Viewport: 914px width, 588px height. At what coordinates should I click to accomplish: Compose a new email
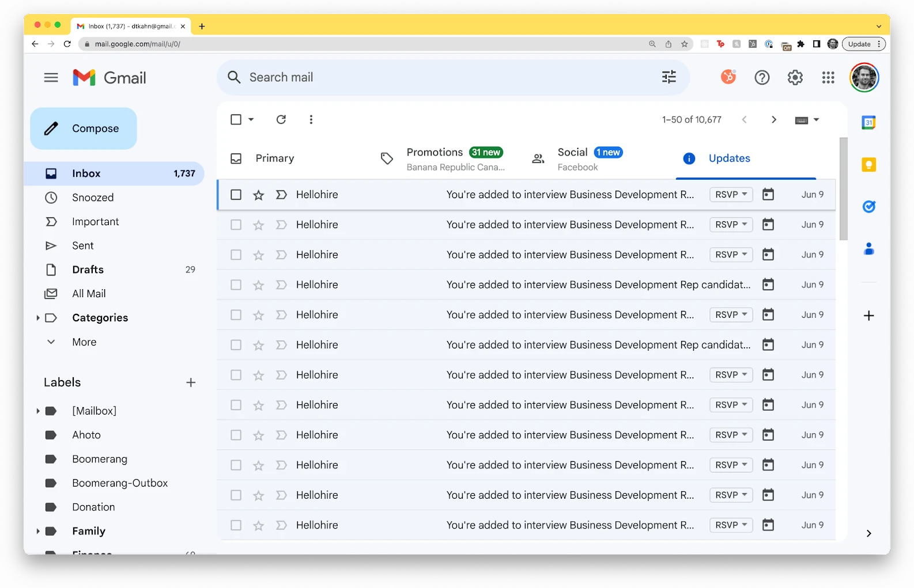click(84, 128)
